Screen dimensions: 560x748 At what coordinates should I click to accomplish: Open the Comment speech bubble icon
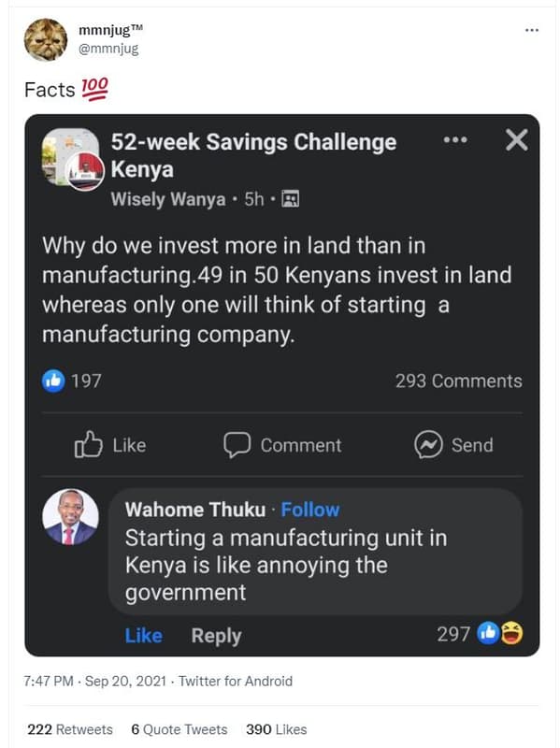point(236,446)
